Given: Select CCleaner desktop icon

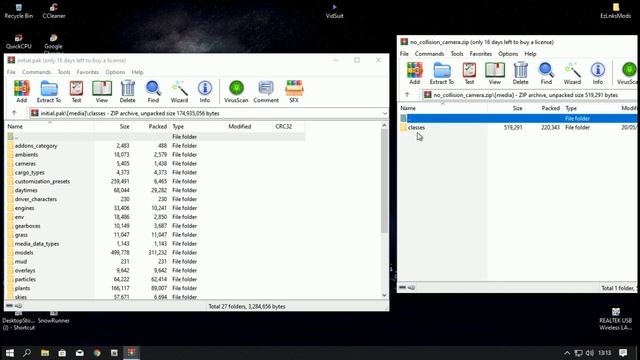Looking at the screenshot, I should click(x=54, y=11).
